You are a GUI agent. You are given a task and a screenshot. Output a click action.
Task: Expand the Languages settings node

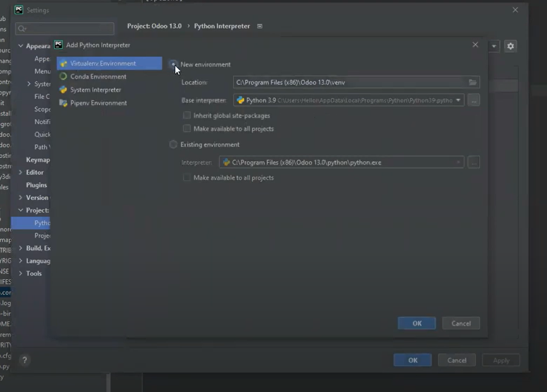pos(21,261)
